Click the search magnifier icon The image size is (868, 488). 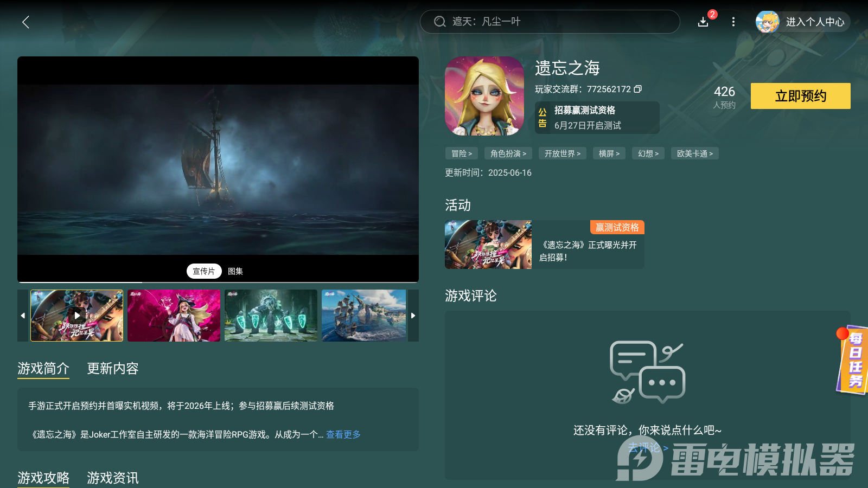(x=439, y=22)
